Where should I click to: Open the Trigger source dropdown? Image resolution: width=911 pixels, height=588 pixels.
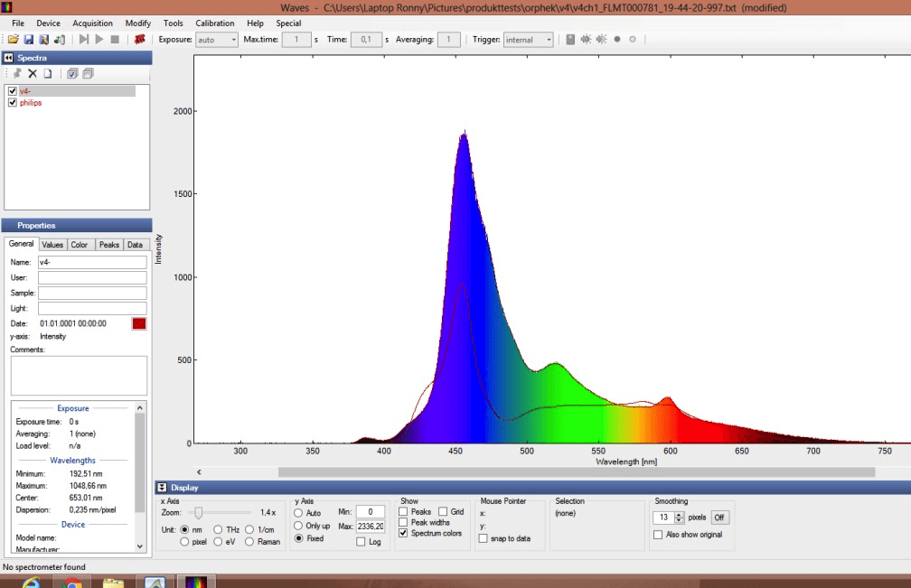529,39
